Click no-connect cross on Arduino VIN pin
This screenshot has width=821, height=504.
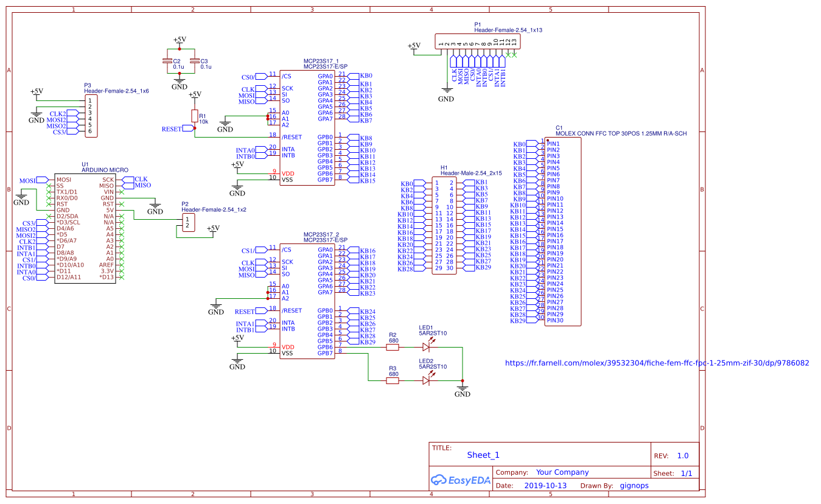click(122, 192)
